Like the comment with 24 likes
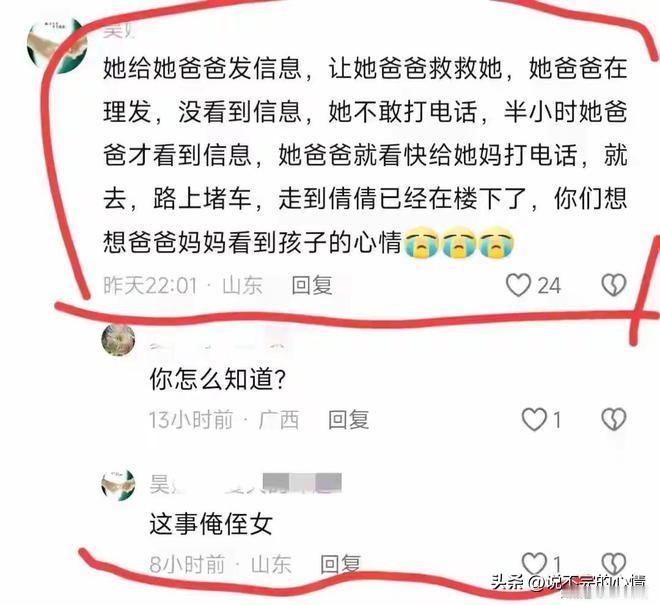Viewport: 660px width, 605px height. [518, 285]
